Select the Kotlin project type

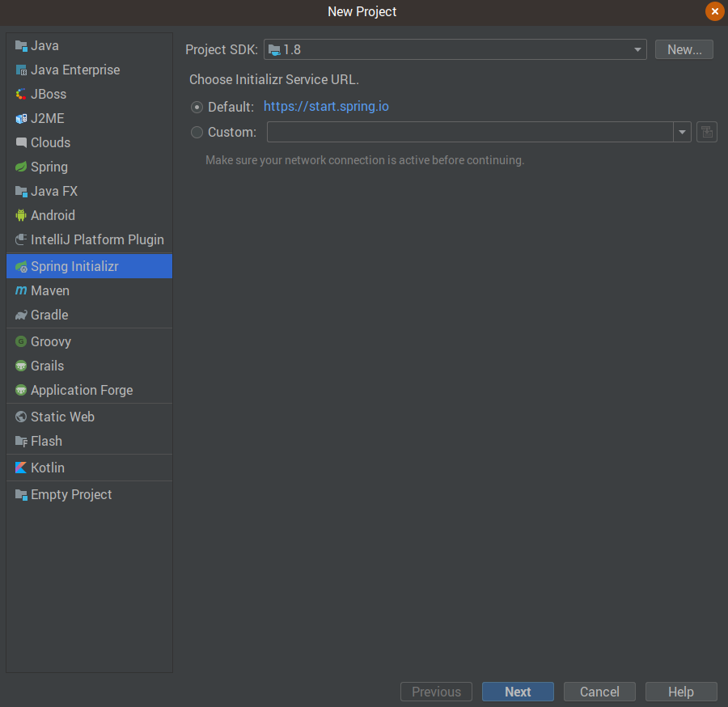click(x=47, y=468)
